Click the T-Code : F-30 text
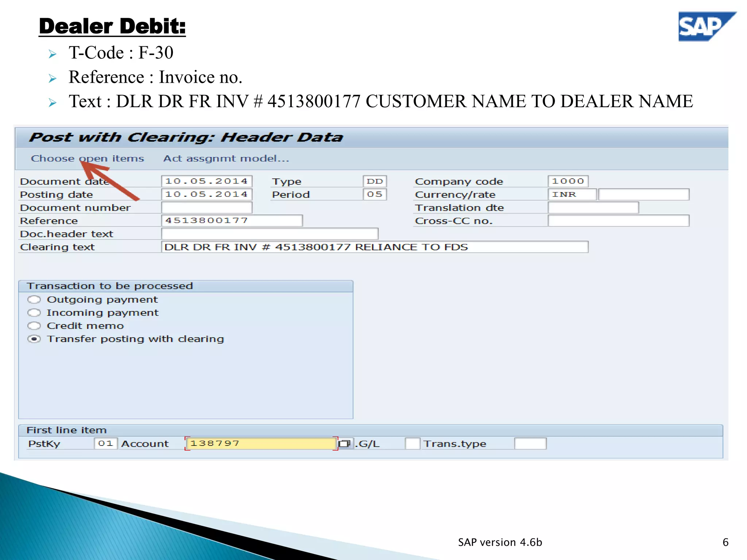 coord(121,52)
